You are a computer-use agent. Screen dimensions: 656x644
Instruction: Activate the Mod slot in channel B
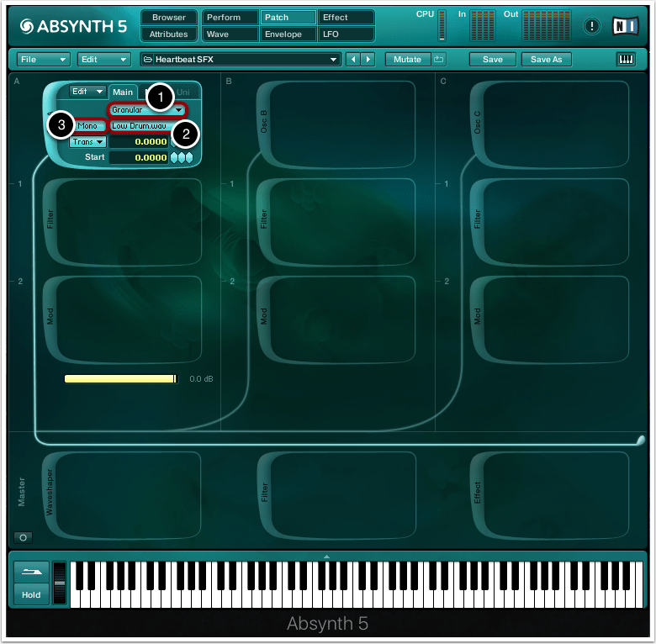(x=336, y=319)
